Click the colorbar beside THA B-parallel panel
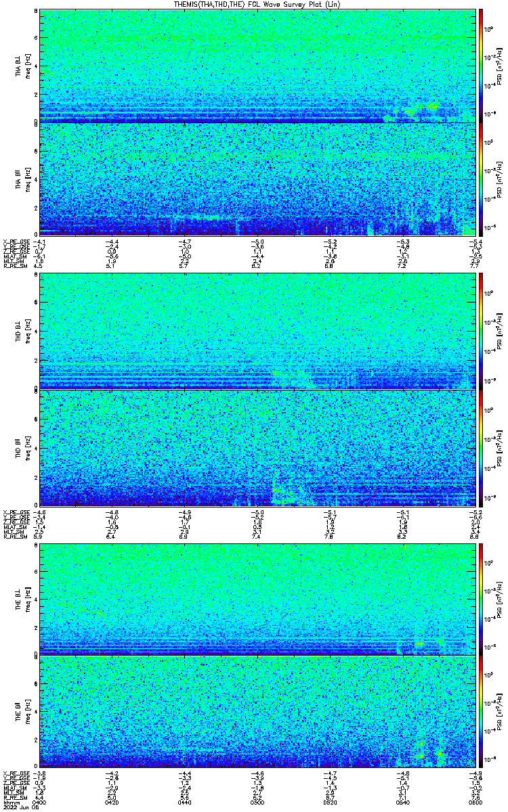The image size is (508, 812). click(x=481, y=179)
